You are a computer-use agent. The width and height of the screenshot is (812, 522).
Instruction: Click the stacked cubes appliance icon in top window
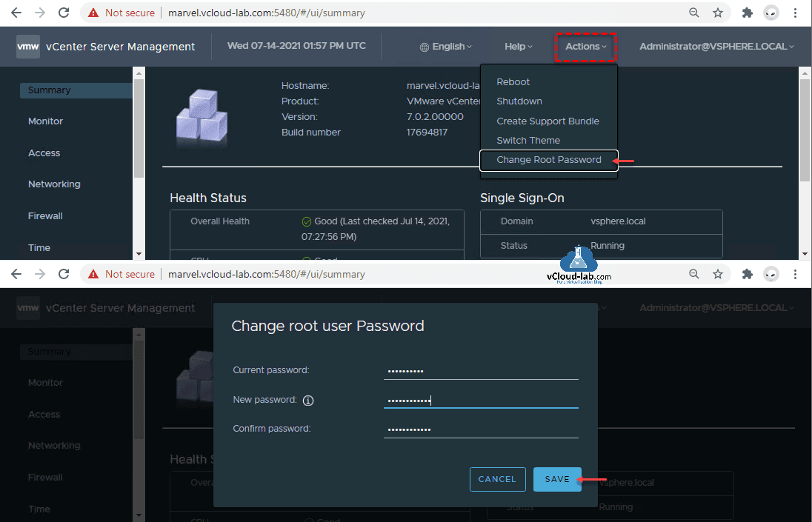[x=202, y=116]
